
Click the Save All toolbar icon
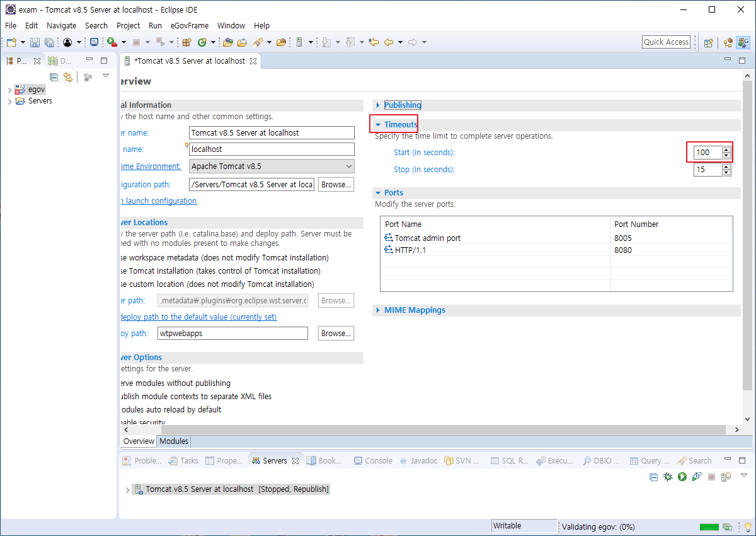click(x=49, y=42)
